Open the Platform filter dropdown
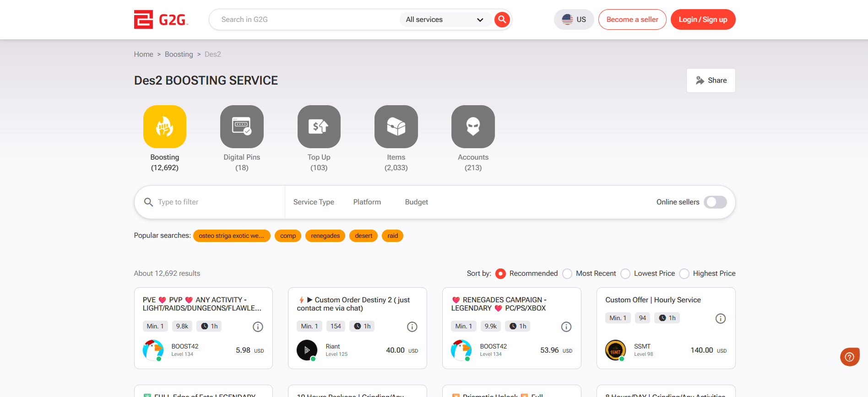Viewport: 868px width, 397px height. point(367,202)
